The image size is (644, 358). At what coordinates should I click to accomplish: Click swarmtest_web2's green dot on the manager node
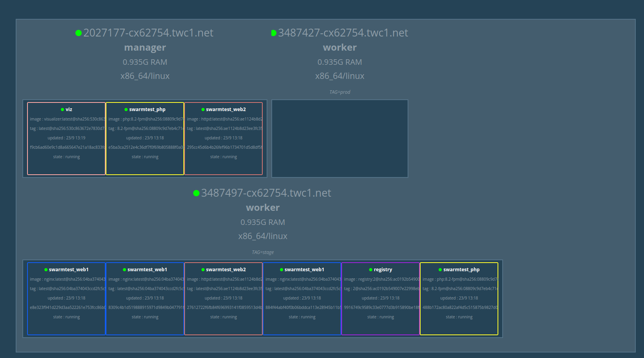(203, 110)
